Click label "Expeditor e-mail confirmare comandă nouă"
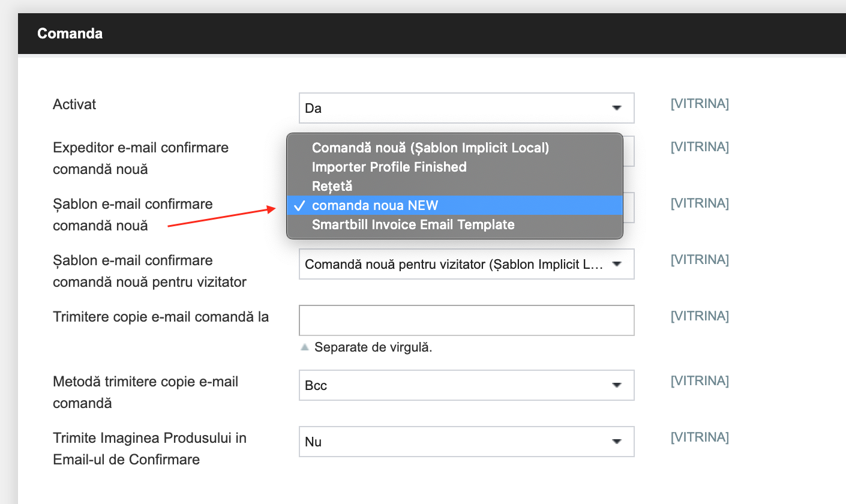 point(140,158)
